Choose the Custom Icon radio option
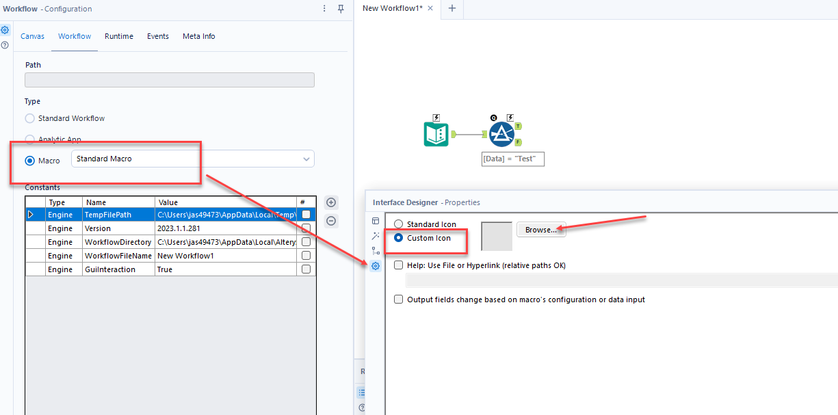Screen dimensions: 838x415 point(398,238)
